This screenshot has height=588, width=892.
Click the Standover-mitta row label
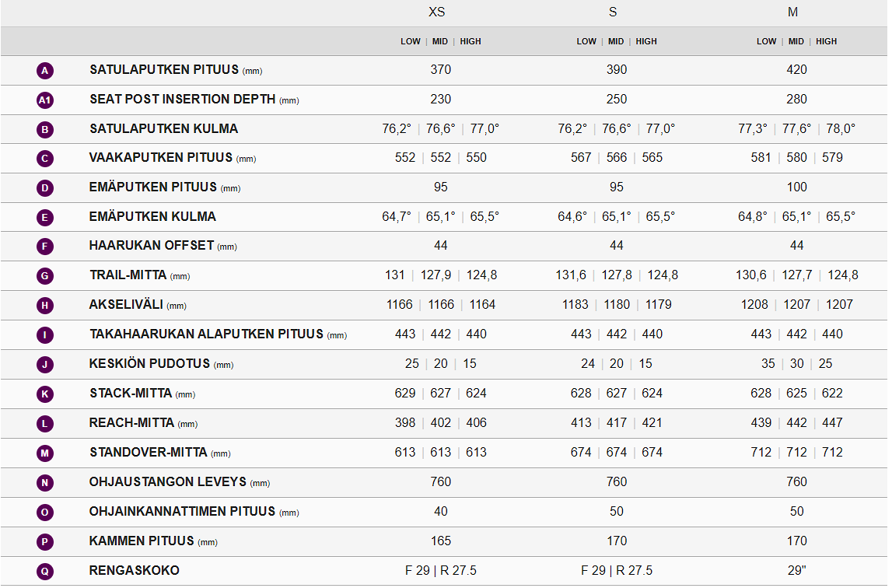pos(149,453)
